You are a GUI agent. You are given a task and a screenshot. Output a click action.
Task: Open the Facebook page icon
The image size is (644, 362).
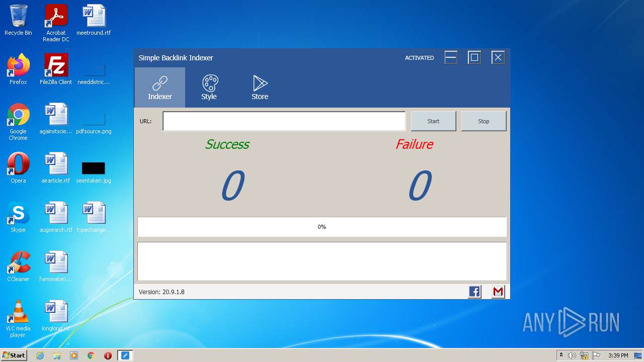(474, 292)
